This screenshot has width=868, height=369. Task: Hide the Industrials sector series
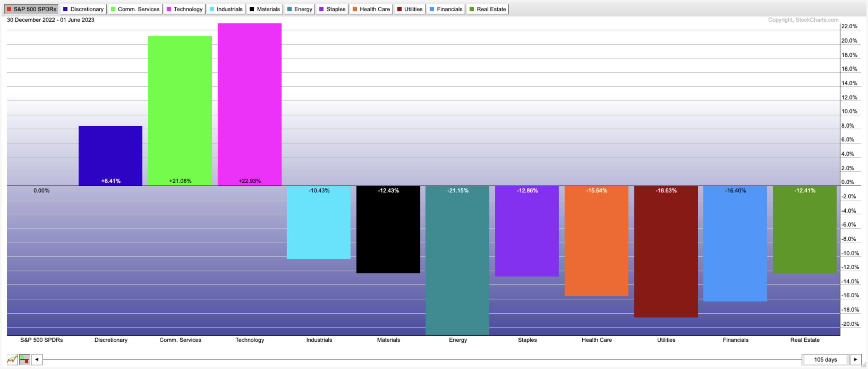click(226, 9)
